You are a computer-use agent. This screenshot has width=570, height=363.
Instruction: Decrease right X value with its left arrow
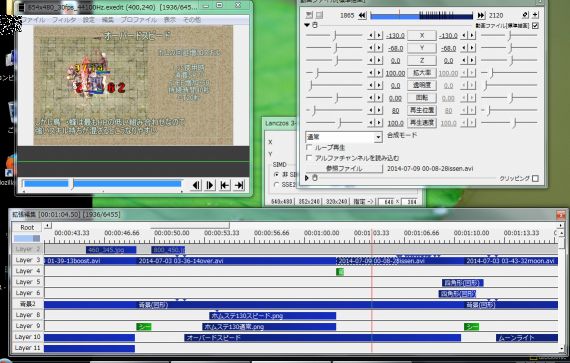[464, 35]
